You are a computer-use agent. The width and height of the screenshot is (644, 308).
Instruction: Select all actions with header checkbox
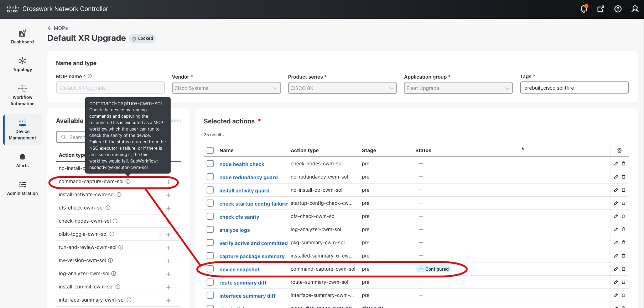[x=210, y=150]
